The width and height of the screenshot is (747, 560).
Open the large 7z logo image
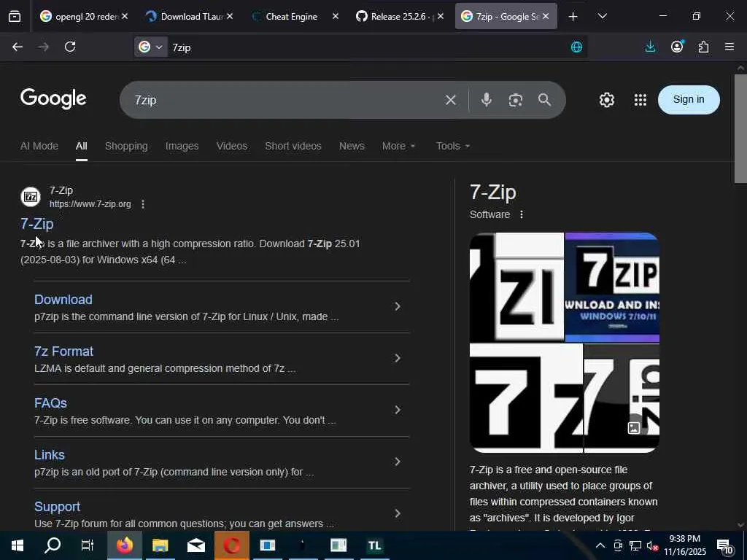[526, 398]
